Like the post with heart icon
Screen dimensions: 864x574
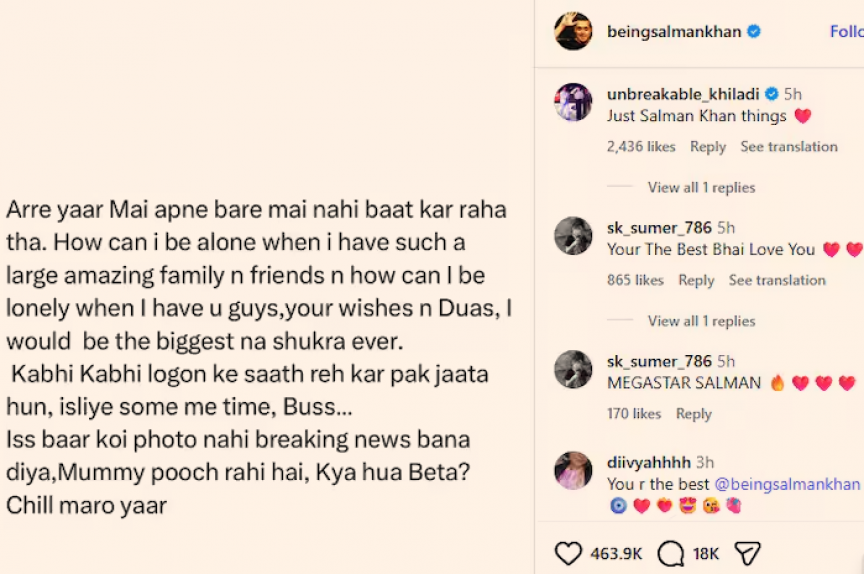tap(568, 553)
